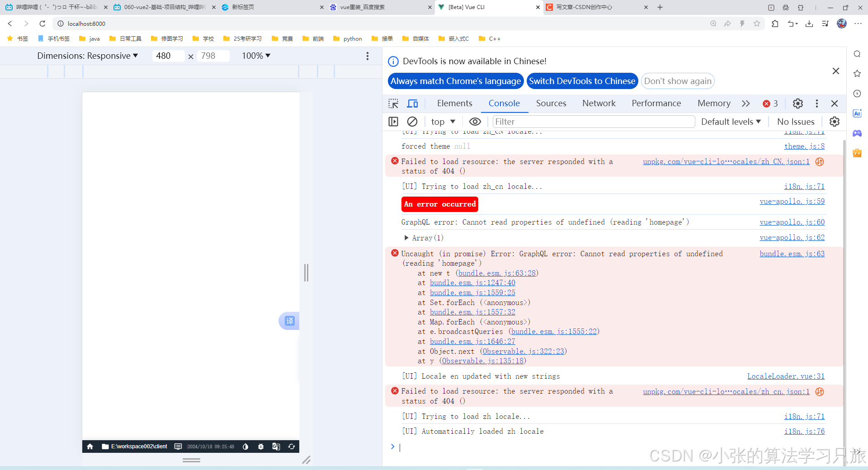Open the Dimensions: Responsive dropdown

pos(87,56)
